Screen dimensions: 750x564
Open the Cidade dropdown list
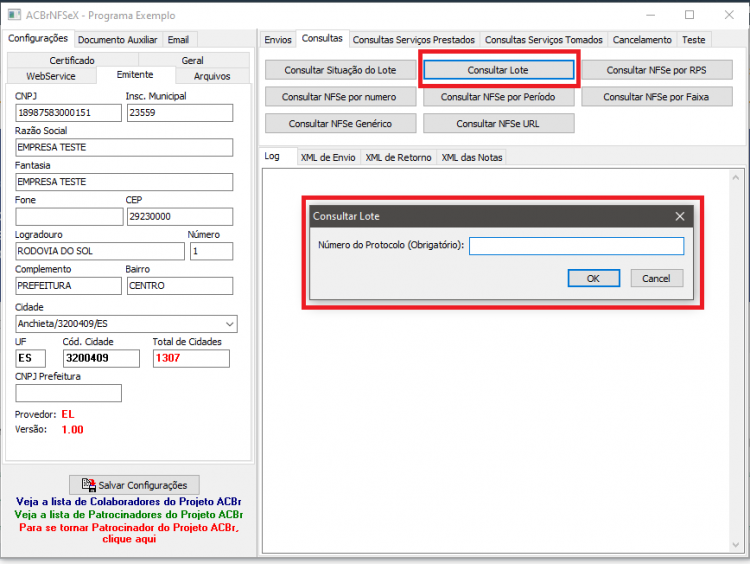[x=230, y=324]
